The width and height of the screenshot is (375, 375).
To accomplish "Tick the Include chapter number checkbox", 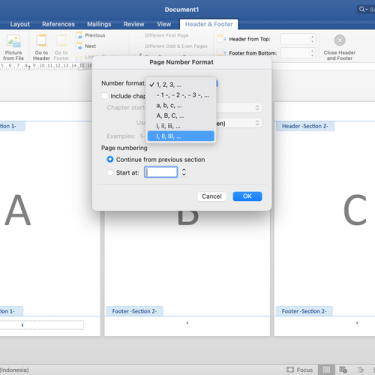I will pyautogui.click(x=105, y=96).
